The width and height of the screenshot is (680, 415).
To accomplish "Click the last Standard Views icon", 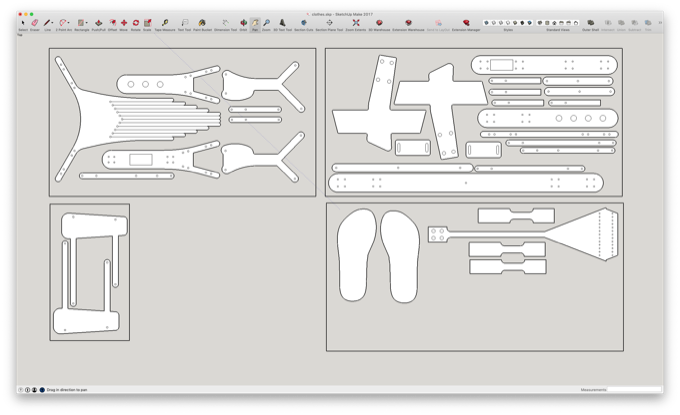I will 576,23.
